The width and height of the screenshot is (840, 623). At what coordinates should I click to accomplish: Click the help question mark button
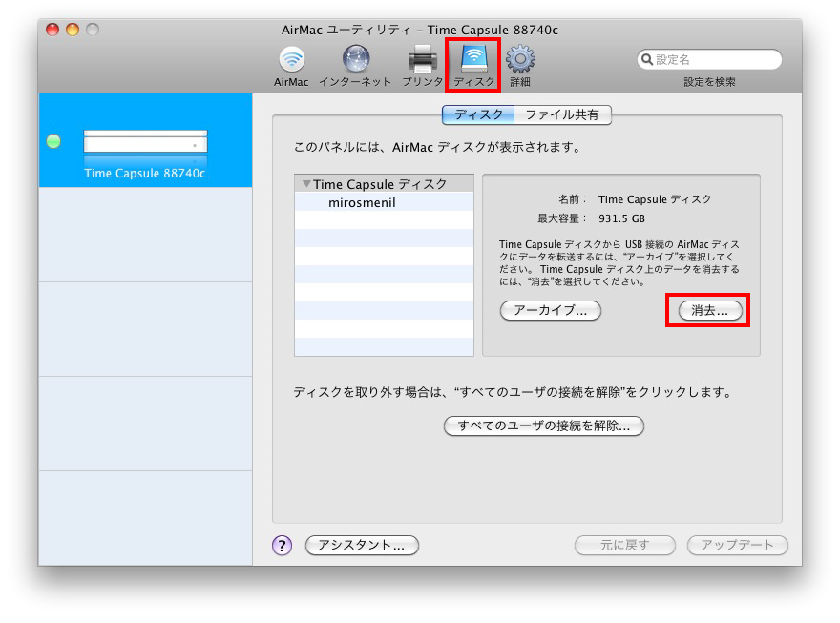click(283, 546)
